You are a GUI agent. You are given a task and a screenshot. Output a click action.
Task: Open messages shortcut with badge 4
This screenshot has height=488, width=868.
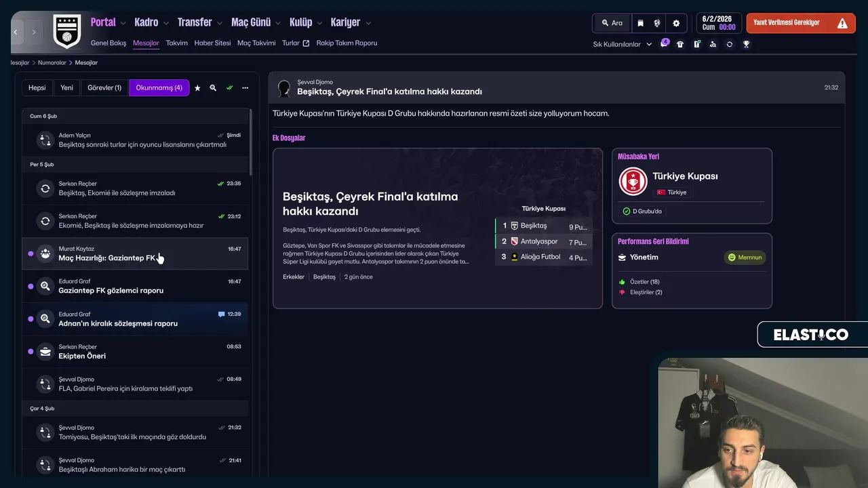(x=665, y=44)
